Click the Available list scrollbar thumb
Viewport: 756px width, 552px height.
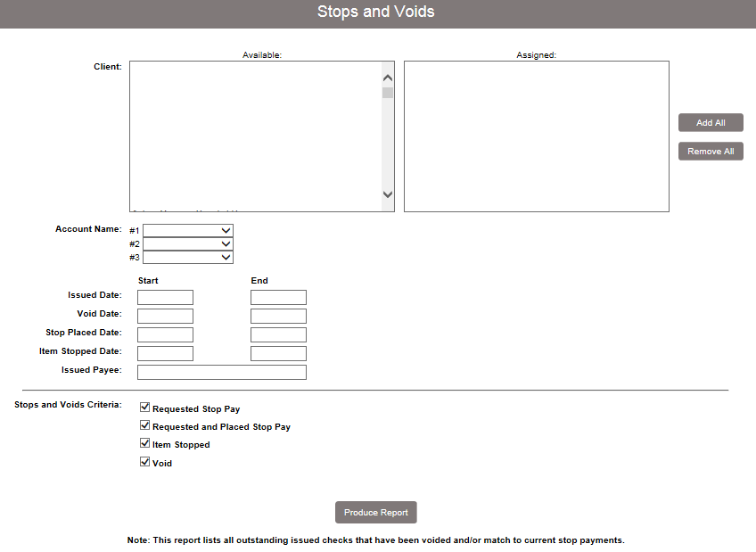(x=388, y=93)
